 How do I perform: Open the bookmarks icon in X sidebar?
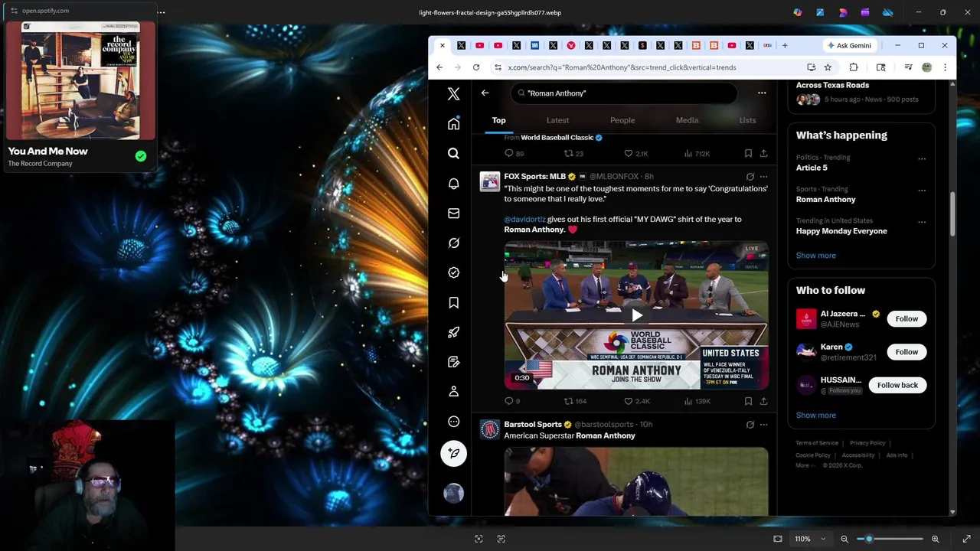click(x=453, y=303)
